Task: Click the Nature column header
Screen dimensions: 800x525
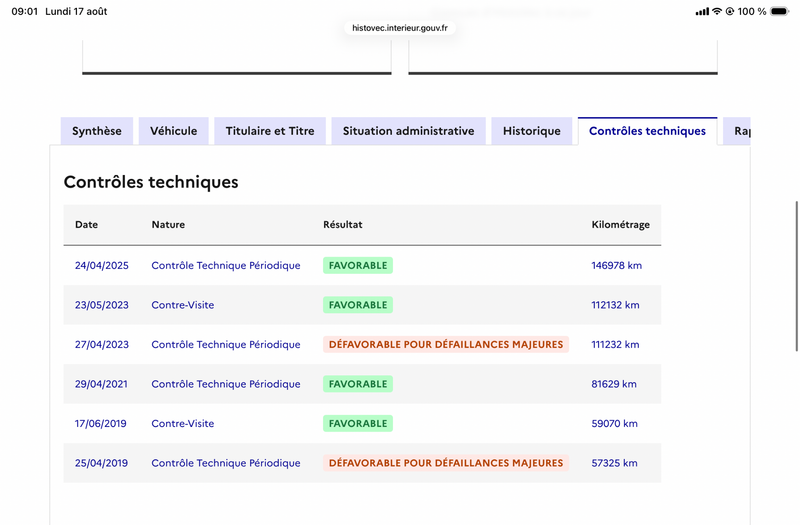Action: (x=168, y=224)
